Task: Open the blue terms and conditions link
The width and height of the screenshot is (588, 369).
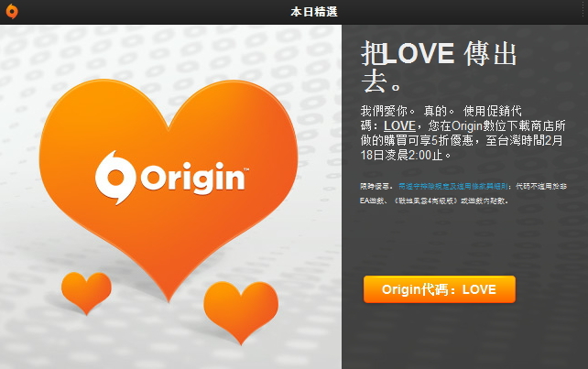Action: (x=453, y=186)
